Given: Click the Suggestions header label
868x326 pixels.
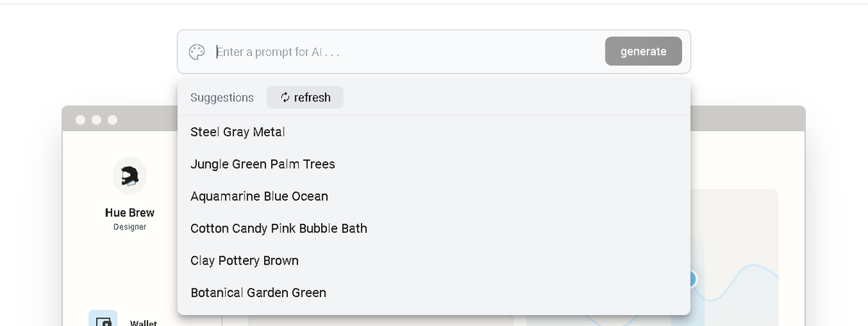Looking at the screenshot, I should [222, 98].
